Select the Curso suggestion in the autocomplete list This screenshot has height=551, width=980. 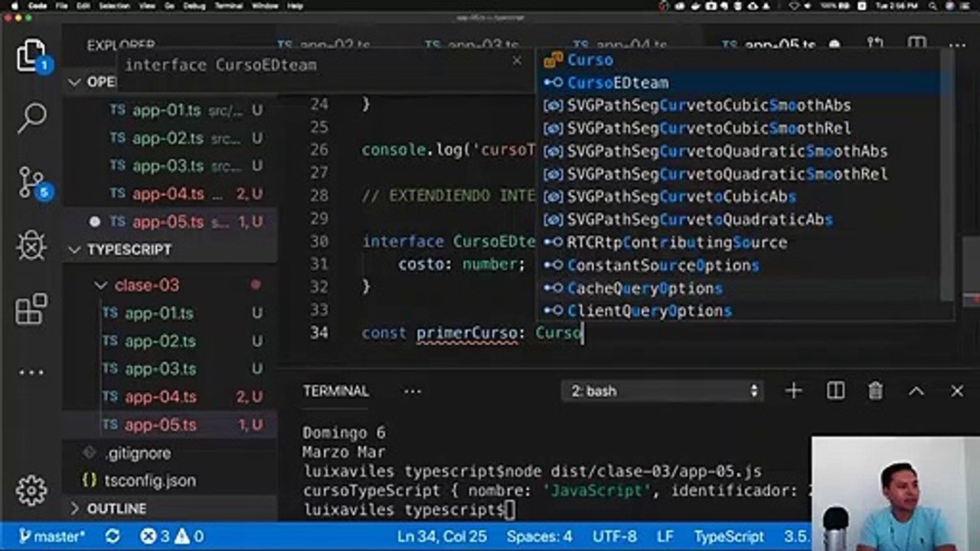point(741,60)
